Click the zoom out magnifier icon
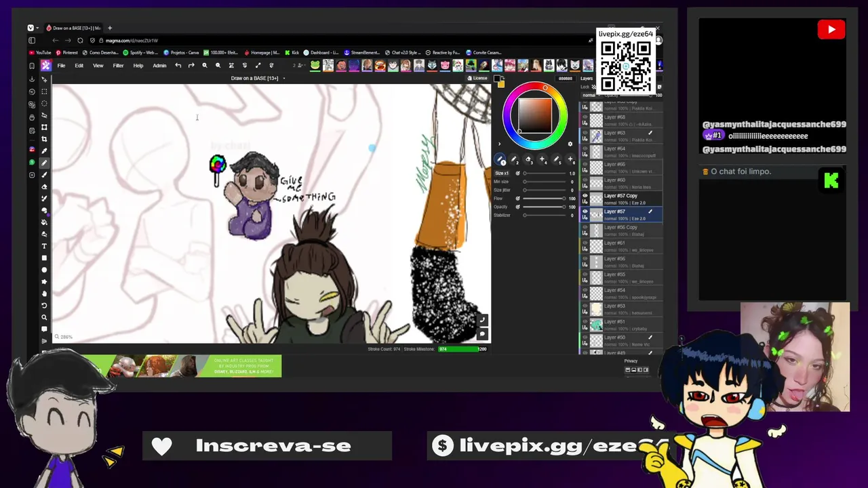 218,66
